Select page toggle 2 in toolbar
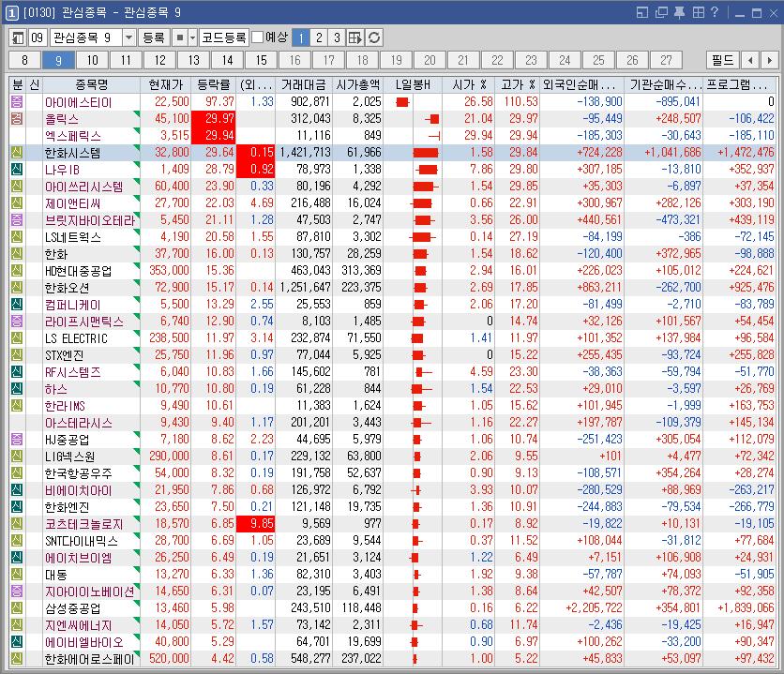Image resolution: width=784 pixels, height=674 pixels. point(319,37)
